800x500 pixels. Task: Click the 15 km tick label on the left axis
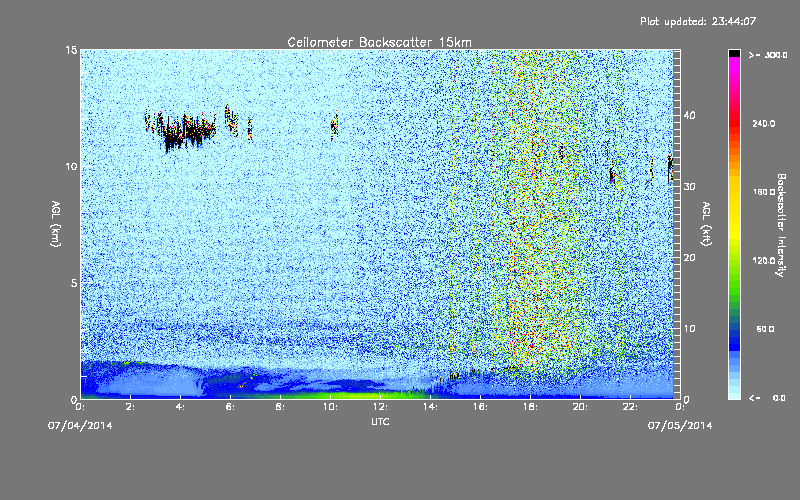[71, 50]
